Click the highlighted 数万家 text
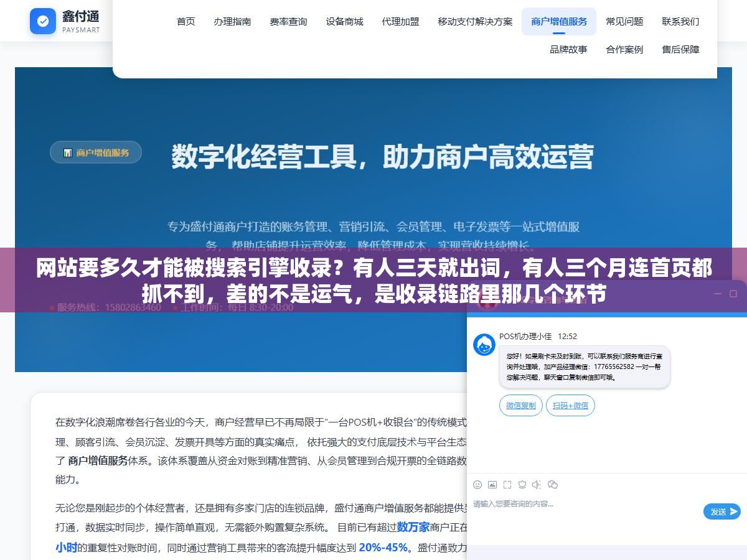 pyautogui.click(x=413, y=527)
